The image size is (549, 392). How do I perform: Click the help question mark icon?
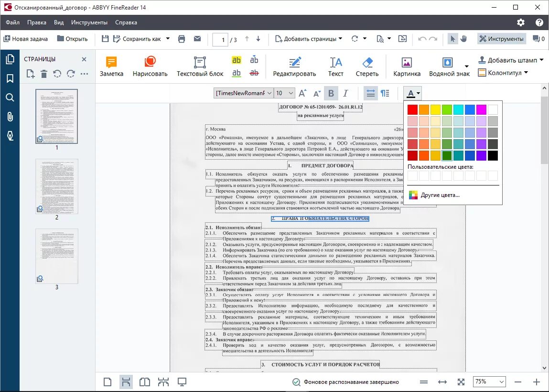coord(539,22)
